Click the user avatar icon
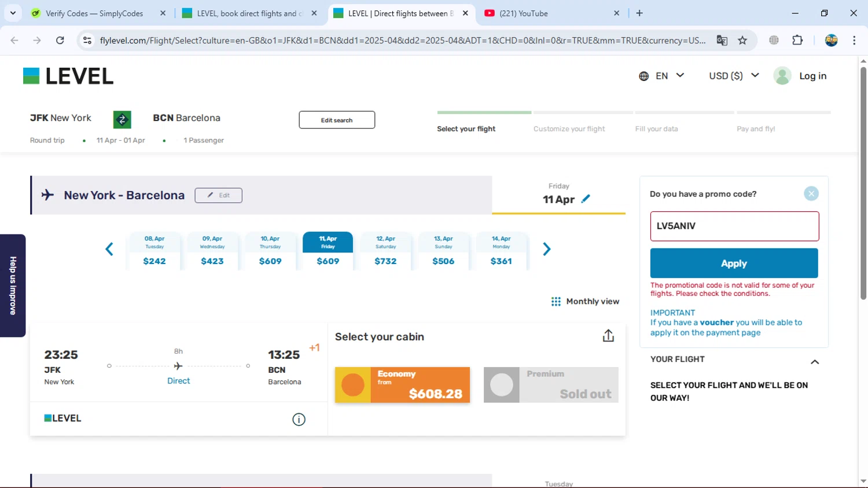The height and width of the screenshot is (488, 868). (782, 76)
